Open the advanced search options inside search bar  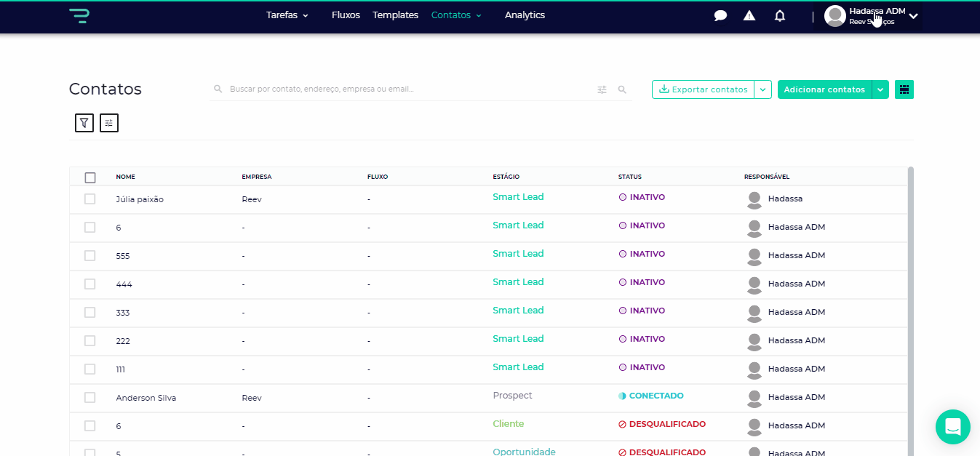point(602,89)
